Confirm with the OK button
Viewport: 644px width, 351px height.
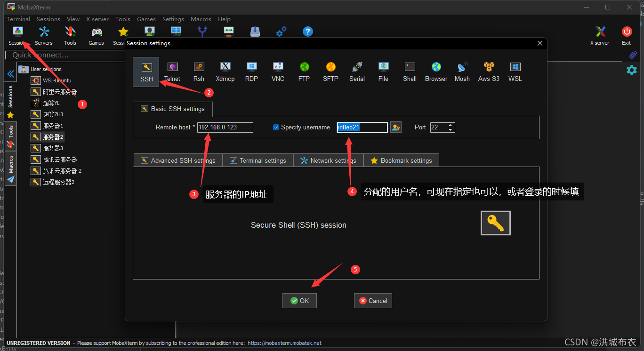coord(299,301)
